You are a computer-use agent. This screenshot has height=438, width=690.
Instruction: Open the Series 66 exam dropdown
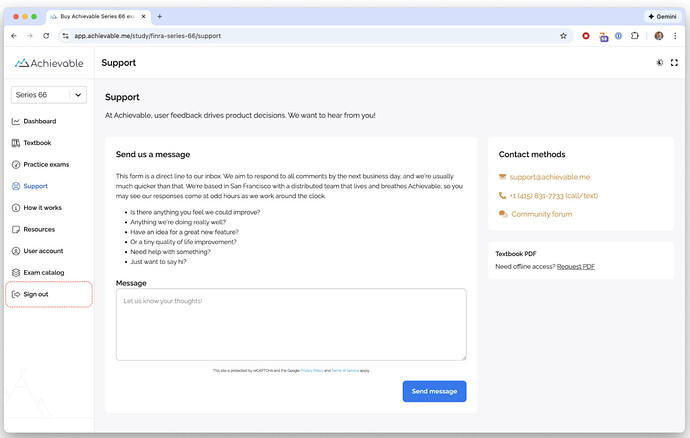point(48,95)
